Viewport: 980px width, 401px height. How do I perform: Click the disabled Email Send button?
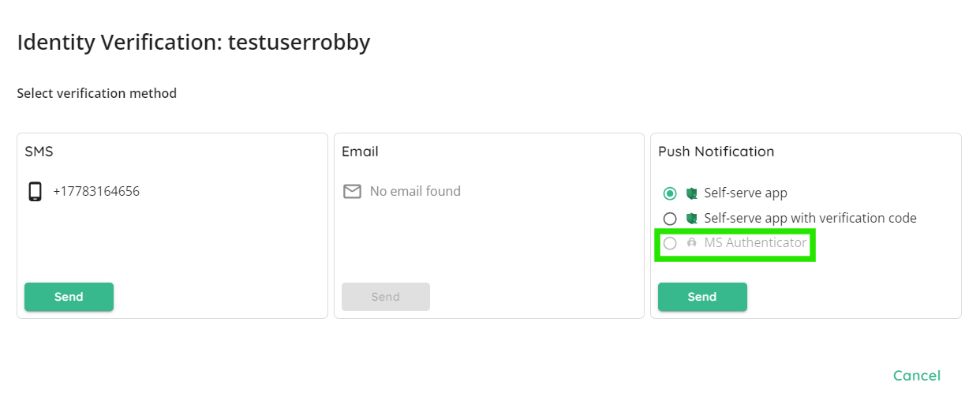tap(386, 297)
